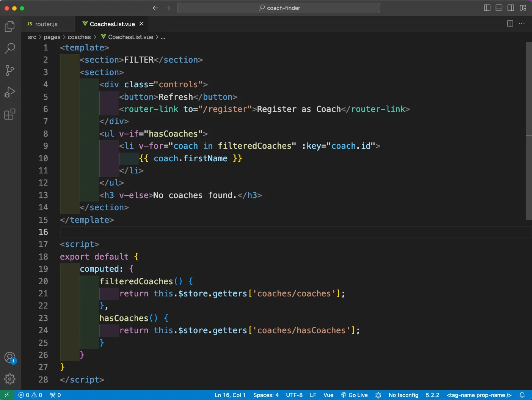
Task: Toggle the secondary side bar layout icon
Action: coord(511,8)
